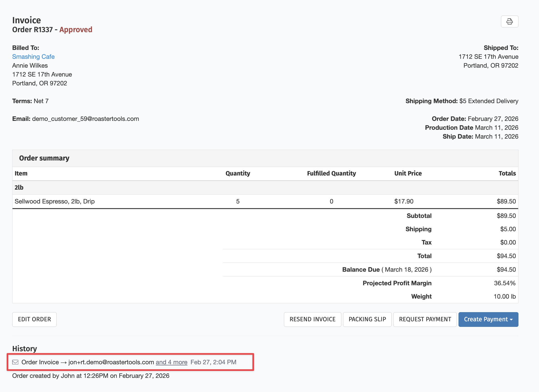Click the Approved order status label
The width and height of the screenshot is (539, 392).
tap(76, 30)
